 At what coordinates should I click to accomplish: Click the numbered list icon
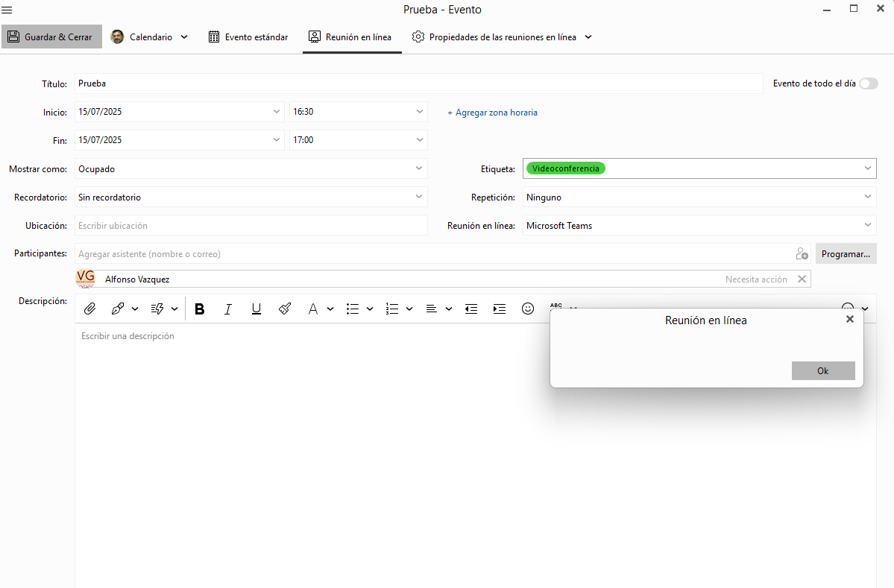tap(391, 309)
